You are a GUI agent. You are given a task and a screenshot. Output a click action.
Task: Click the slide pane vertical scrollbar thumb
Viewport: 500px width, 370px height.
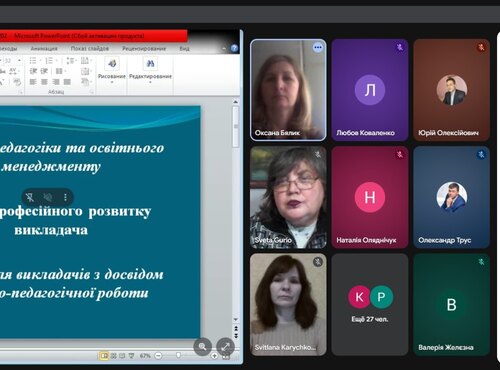236,127
